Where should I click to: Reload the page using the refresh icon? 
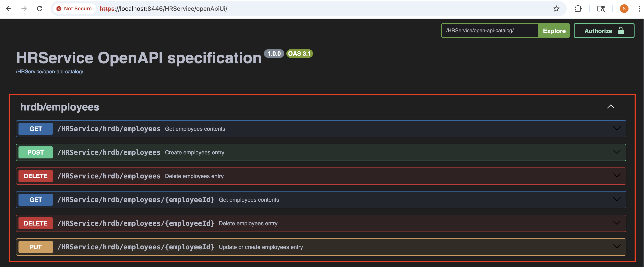tap(40, 8)
